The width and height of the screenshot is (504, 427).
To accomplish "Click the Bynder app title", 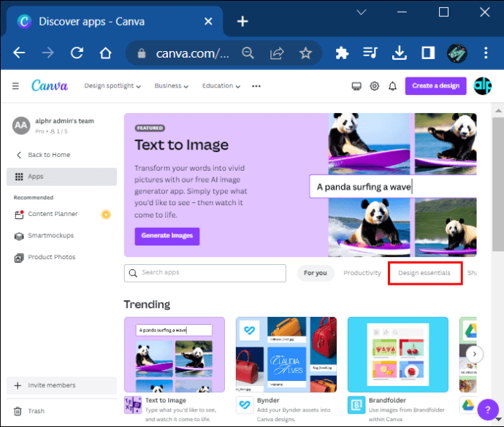I will click(268, 400).
